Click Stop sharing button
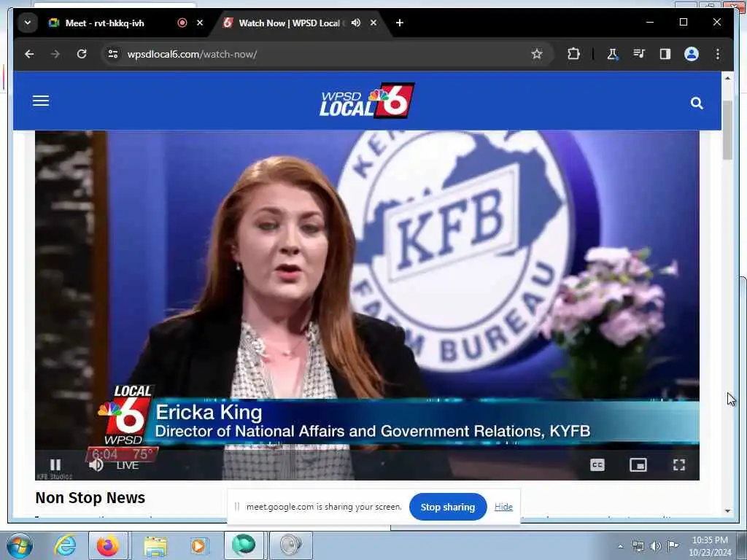 [448, 507]
